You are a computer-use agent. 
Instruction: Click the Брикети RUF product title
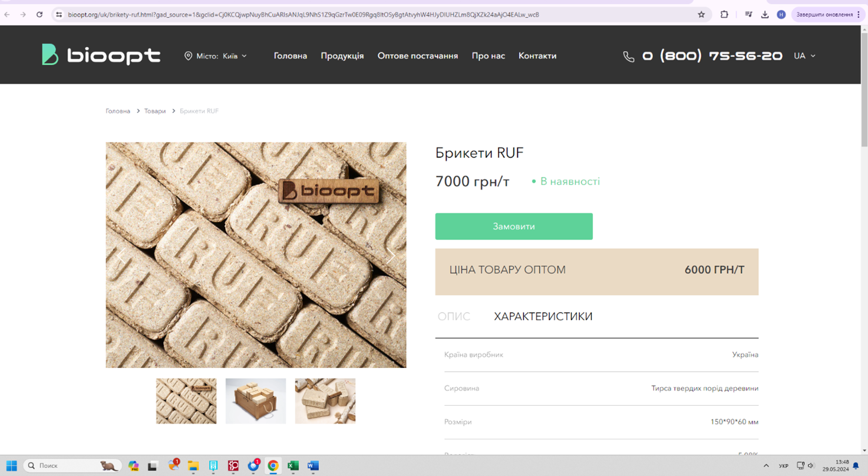(x=479, y=153)
